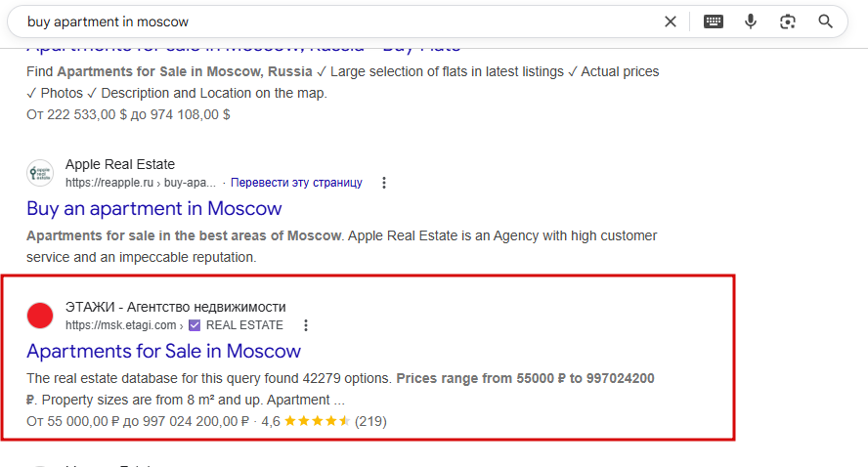This screenshot has width=868, height=467.
Task: Click the 'Apple Real Estate' site name
Action: (x=120, y=164)
